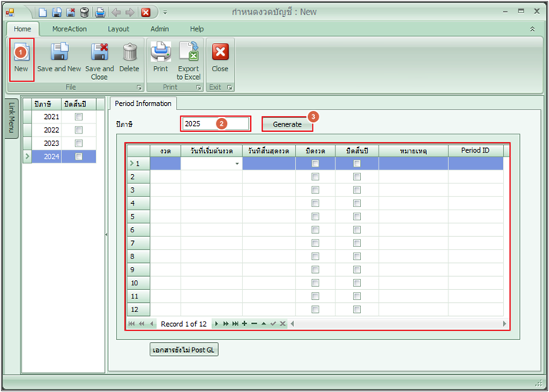The height and width of the screenshot is (392, 549).
Task: Open the start date dropdown in row 1
Action: point(236,164)
